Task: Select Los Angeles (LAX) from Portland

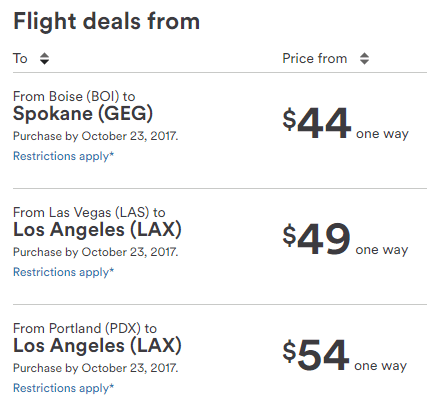Action: click(97, 345)
